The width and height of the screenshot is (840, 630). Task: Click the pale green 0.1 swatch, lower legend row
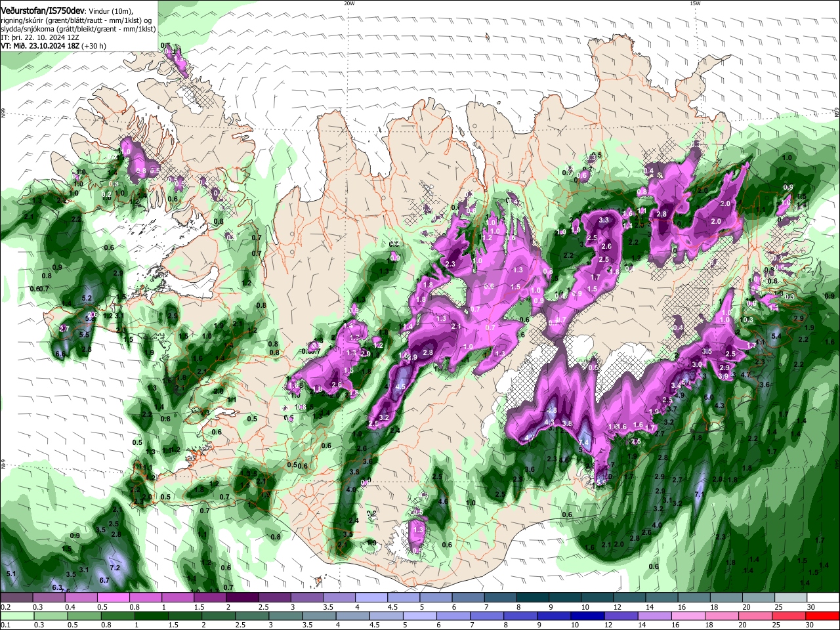point(17,616)
